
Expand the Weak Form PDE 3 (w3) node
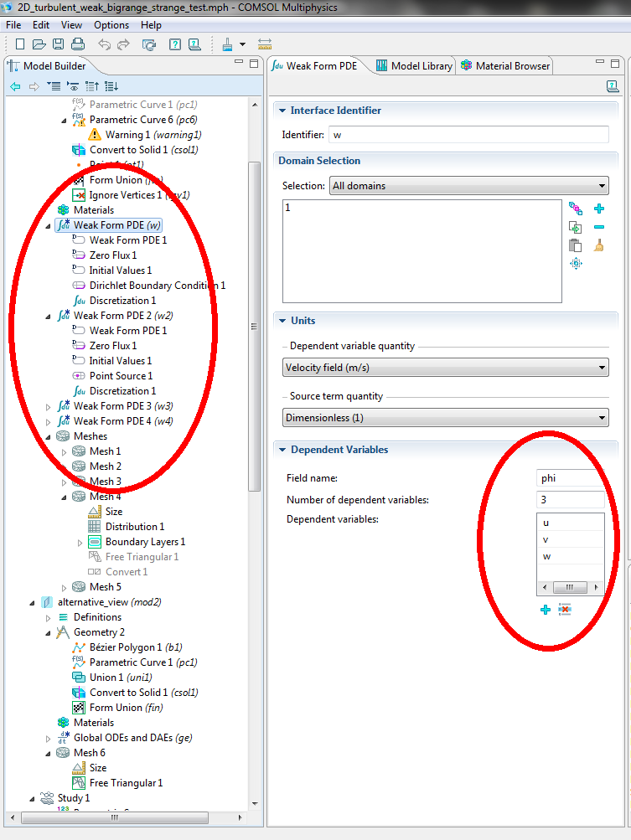[x=49, y=406]
